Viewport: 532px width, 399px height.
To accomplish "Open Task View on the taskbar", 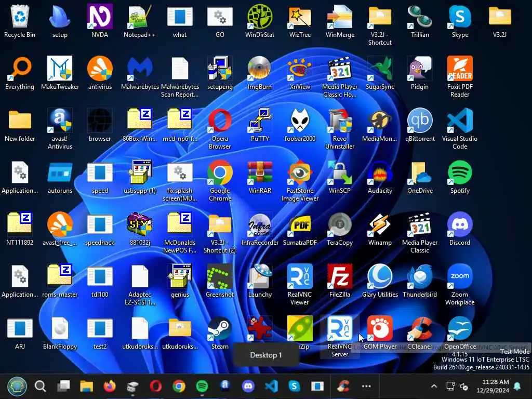I will [x=63, y=386].
